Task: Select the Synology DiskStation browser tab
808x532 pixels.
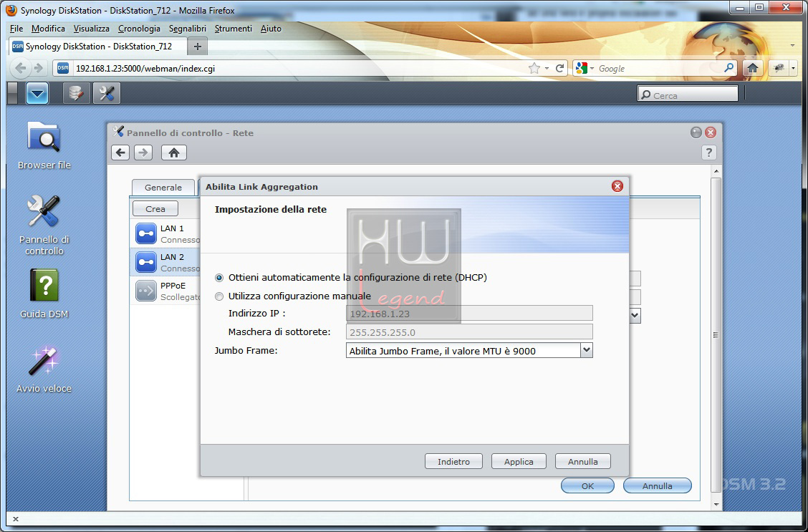Action: 98,47
